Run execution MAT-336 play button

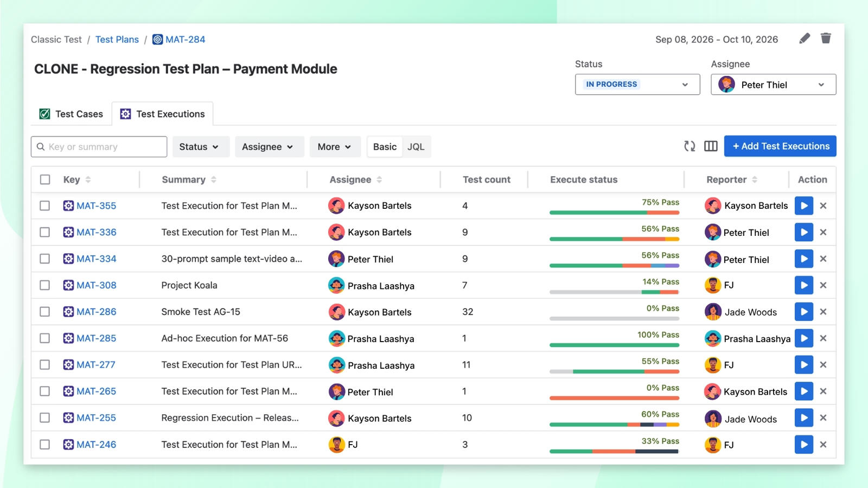pyautogui.click(x=804, y=232)
